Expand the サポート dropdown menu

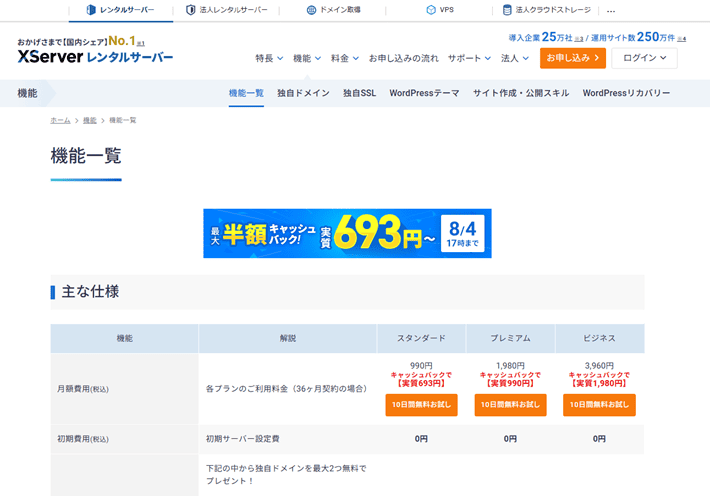coord(469,58)
